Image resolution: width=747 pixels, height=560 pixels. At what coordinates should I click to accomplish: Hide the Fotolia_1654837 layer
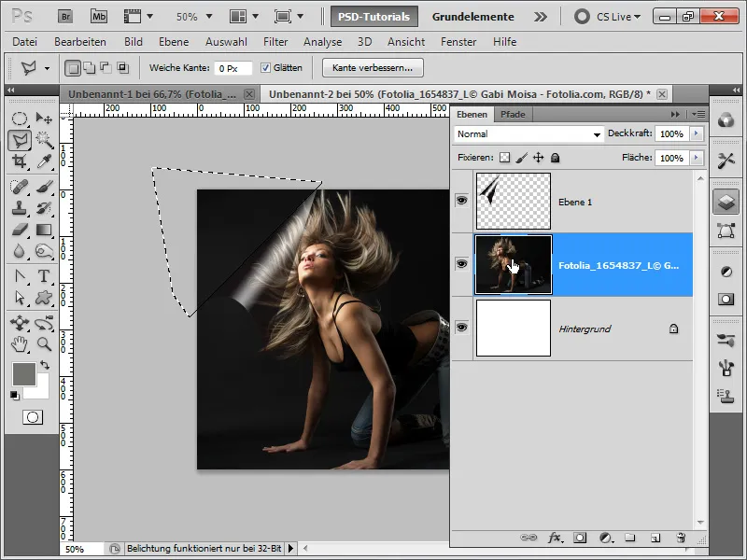(x=461, y=264)
